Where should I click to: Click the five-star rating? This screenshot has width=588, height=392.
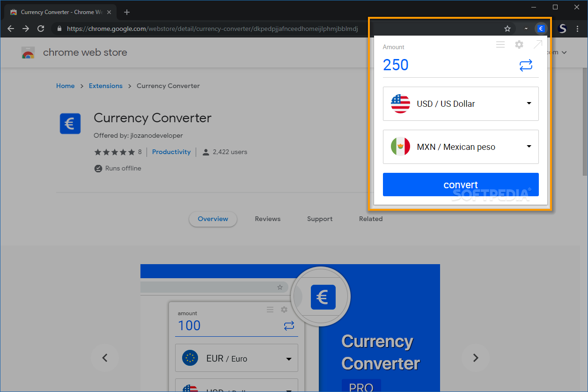click(115, 152)
